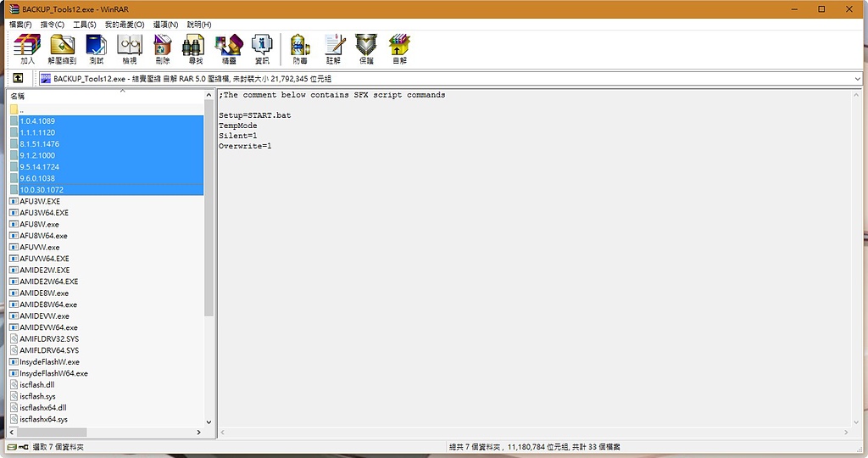
Task: Click the 加入 (Add) toolbar icon
Action: tap(28, 49)
